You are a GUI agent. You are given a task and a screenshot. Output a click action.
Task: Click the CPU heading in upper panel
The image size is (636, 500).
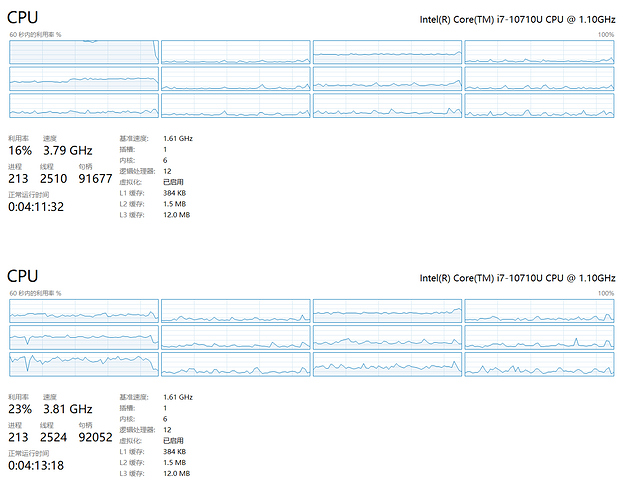coord(23,18)
